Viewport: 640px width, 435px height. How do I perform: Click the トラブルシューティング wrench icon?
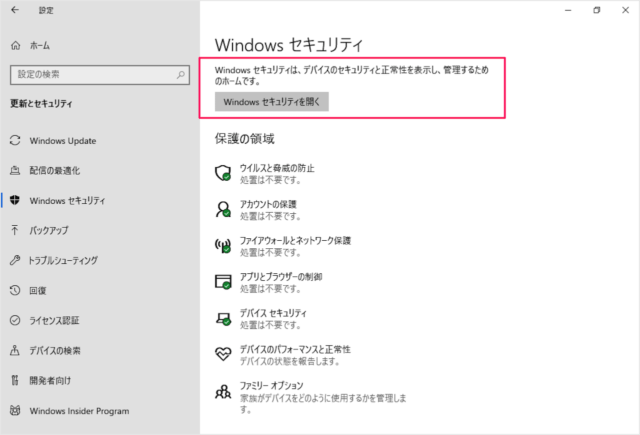15,260
